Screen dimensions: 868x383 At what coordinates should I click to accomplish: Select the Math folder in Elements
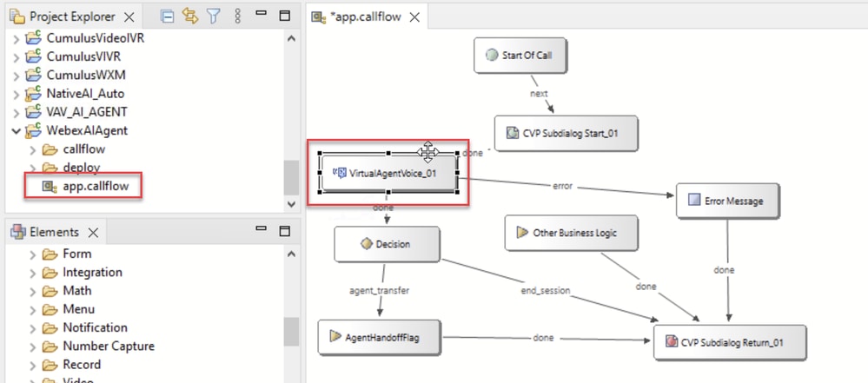tap(77, 291)
